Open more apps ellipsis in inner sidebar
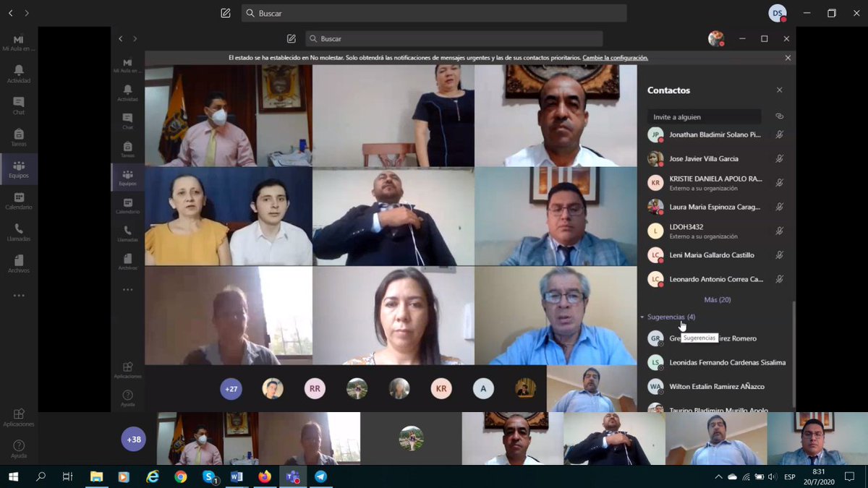 127,289
